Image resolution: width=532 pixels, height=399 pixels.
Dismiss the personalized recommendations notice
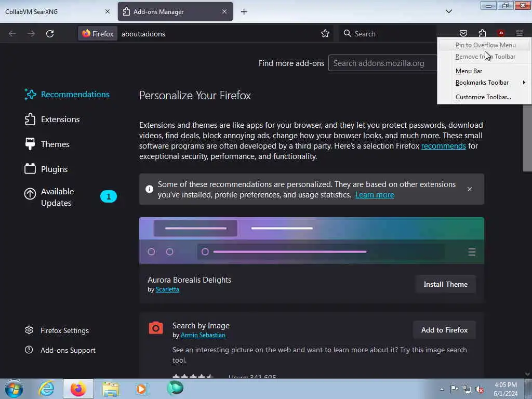coord(470,189)
